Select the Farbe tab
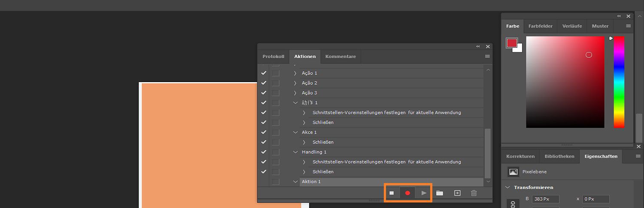 tap(513, 26)
